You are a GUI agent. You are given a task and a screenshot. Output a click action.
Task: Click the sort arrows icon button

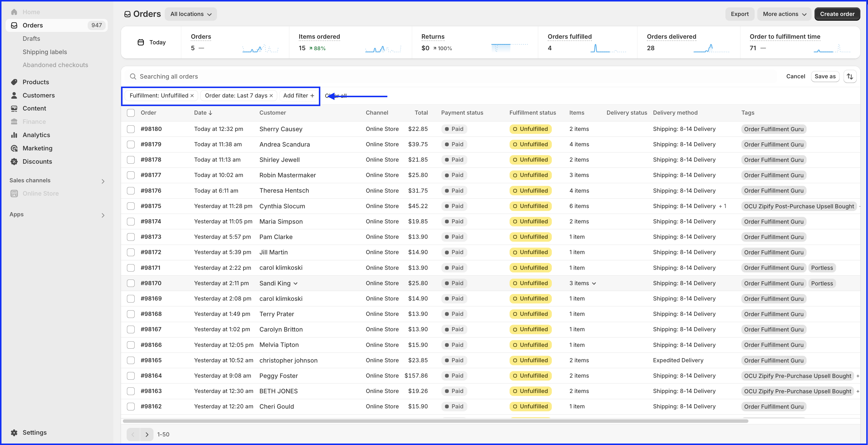[x=850, y=77]
